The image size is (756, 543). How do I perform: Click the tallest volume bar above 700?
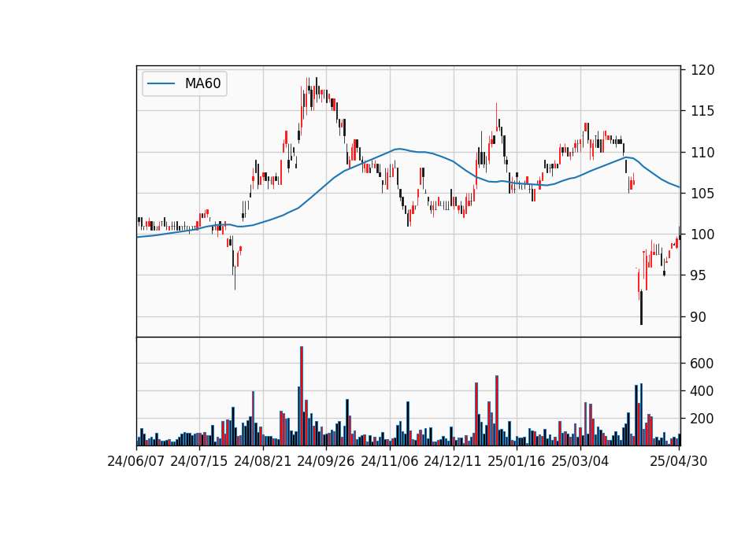click(302, 396)
